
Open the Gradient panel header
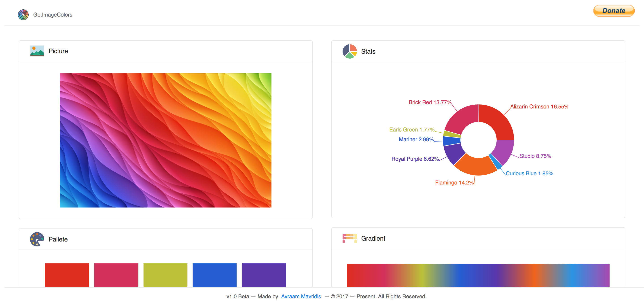coord(373,238)
